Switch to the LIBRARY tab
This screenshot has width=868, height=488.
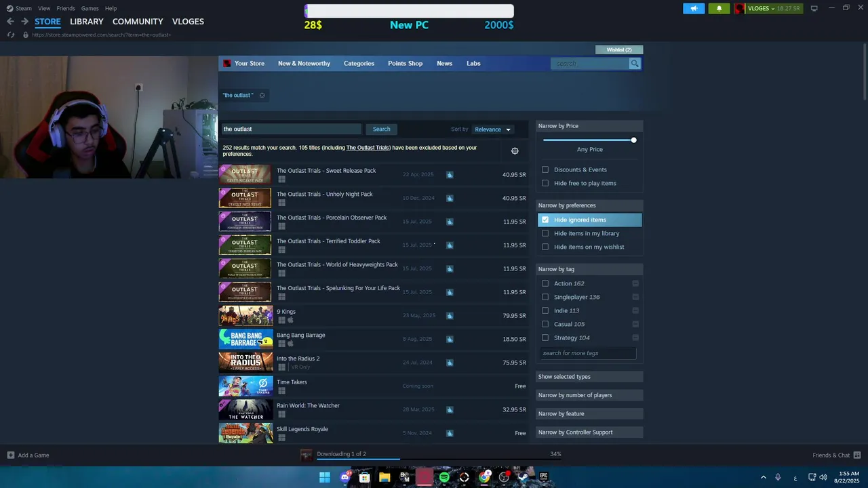[87, 22]
